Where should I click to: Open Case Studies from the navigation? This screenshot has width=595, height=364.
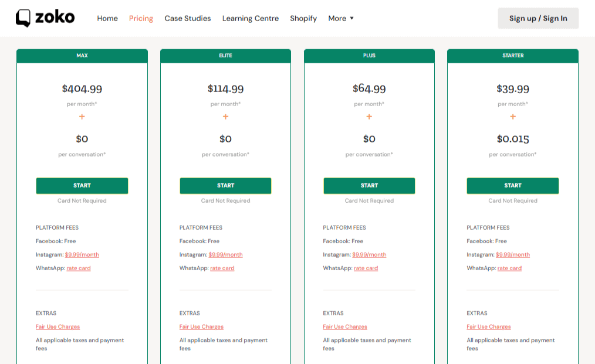pos(188,18)
